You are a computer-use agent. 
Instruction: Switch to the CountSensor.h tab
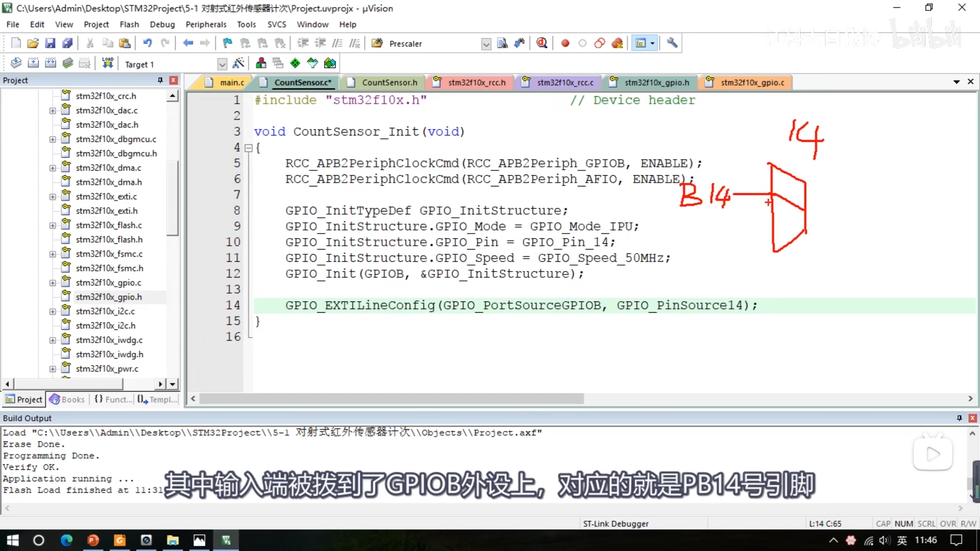[389, 83]
